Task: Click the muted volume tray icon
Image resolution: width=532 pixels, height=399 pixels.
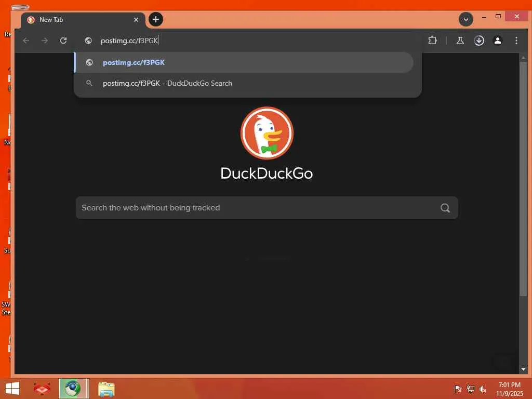Action: tap(483, 389)
